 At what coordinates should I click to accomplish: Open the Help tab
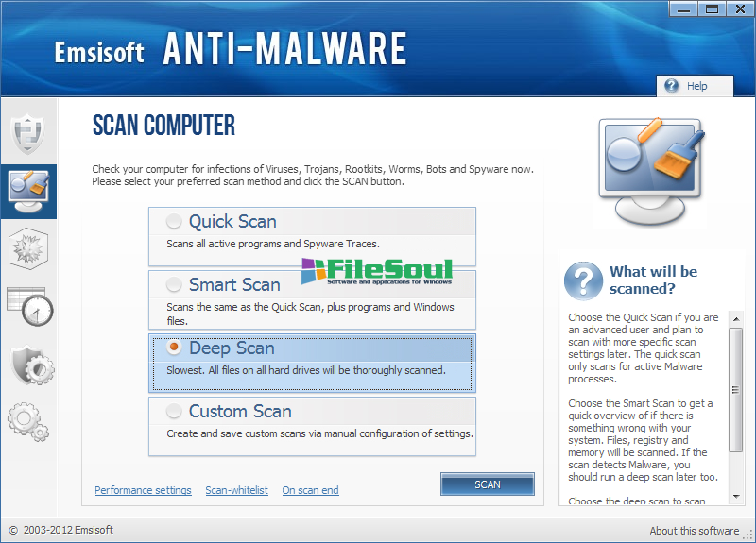(695, 86)
